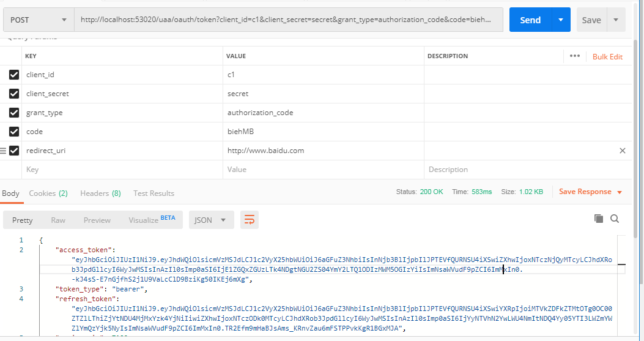
Task: Click the code value 'biehMB'
Action: point(324,131)
